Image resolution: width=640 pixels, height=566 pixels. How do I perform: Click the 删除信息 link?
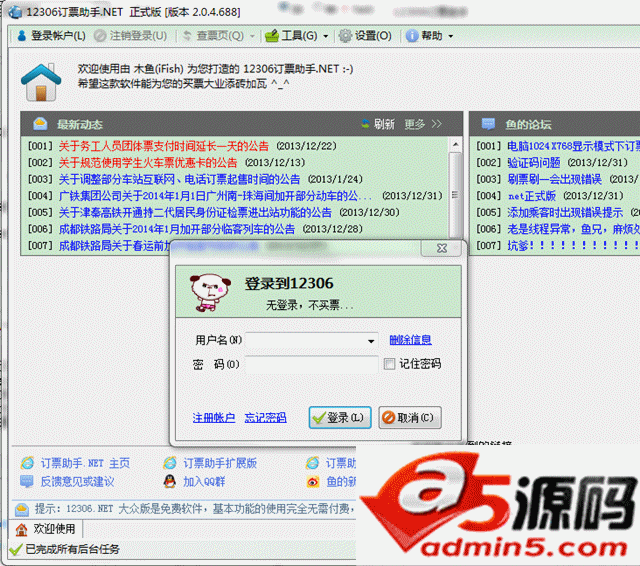410,340
